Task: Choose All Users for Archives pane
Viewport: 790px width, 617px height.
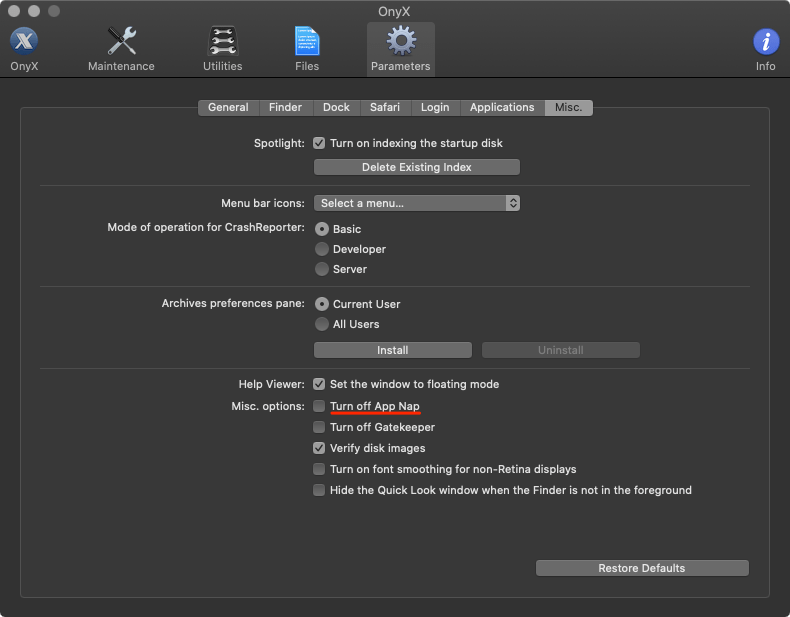Action: (321, 324)
